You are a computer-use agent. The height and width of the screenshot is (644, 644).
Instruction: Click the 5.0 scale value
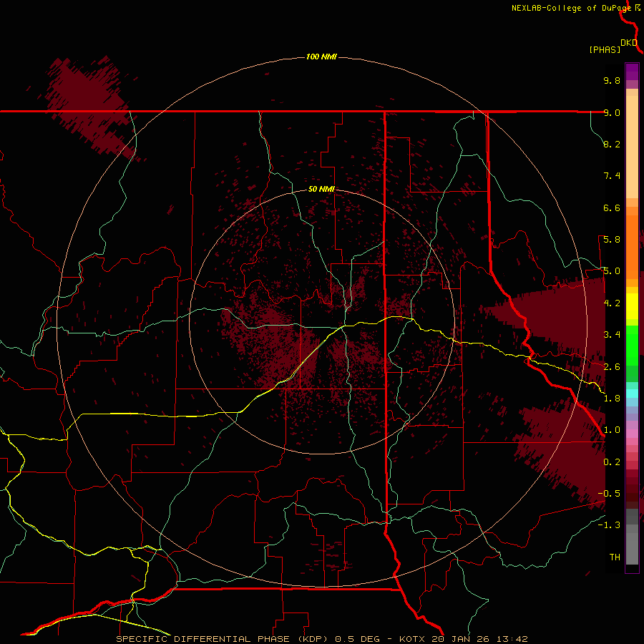tap(612, 271)
